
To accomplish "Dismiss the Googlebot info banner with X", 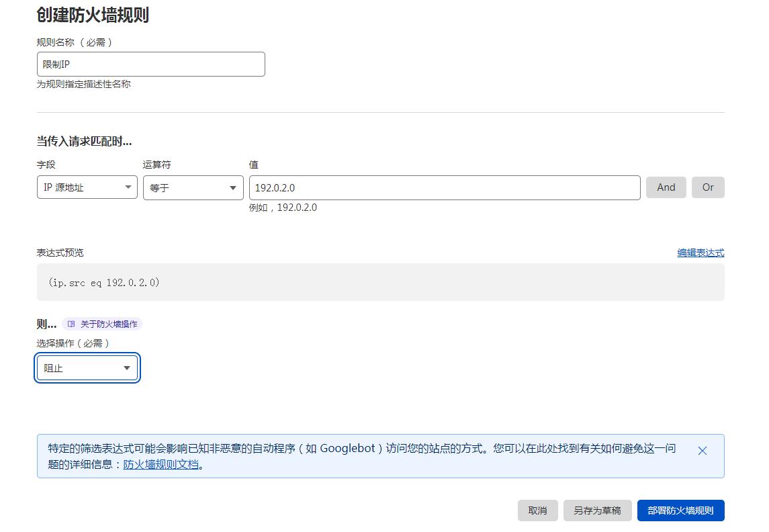I will click(x=702, y=451).
